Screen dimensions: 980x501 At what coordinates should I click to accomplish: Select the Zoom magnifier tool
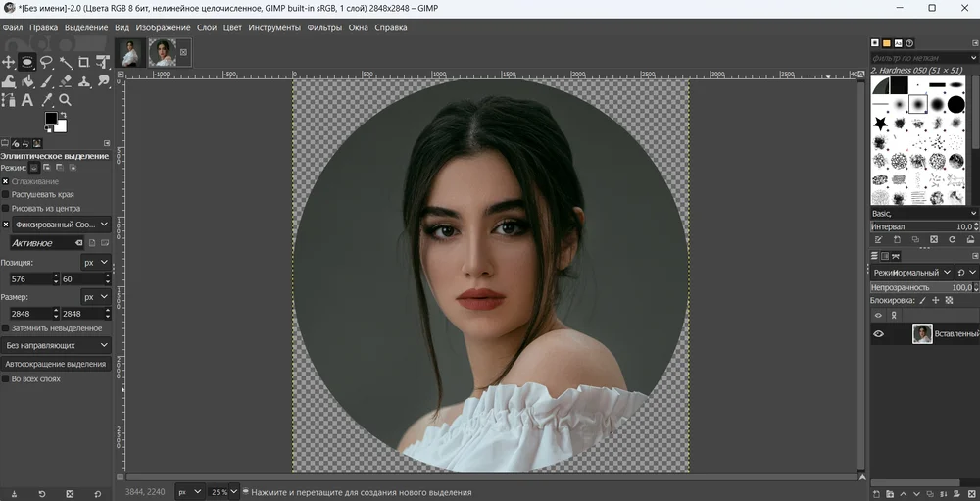[x=66, y=99]
